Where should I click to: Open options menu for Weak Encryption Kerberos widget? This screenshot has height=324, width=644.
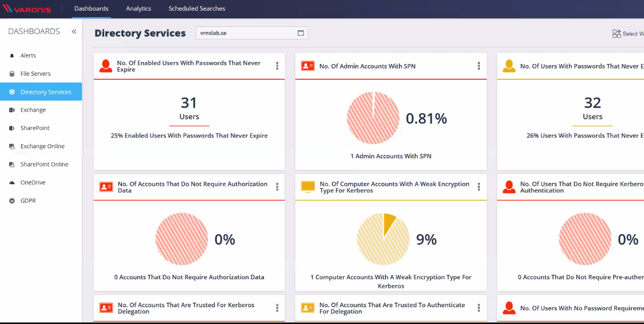click(x=479, y=187)
